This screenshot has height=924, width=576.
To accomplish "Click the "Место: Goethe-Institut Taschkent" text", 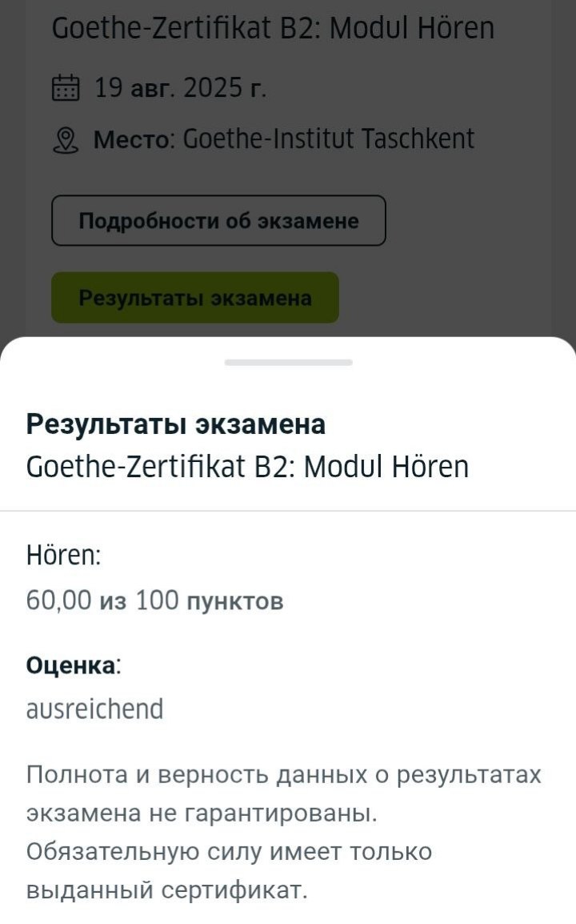I will (x=284, y=139).
